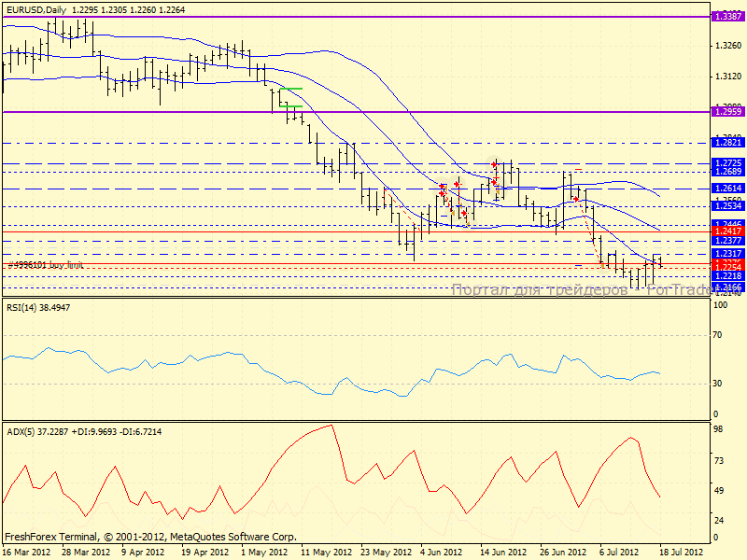Select the purple 1.3387 price level label
The width and height of the screenshot is (747, 560).
click(x=727, y=17)
